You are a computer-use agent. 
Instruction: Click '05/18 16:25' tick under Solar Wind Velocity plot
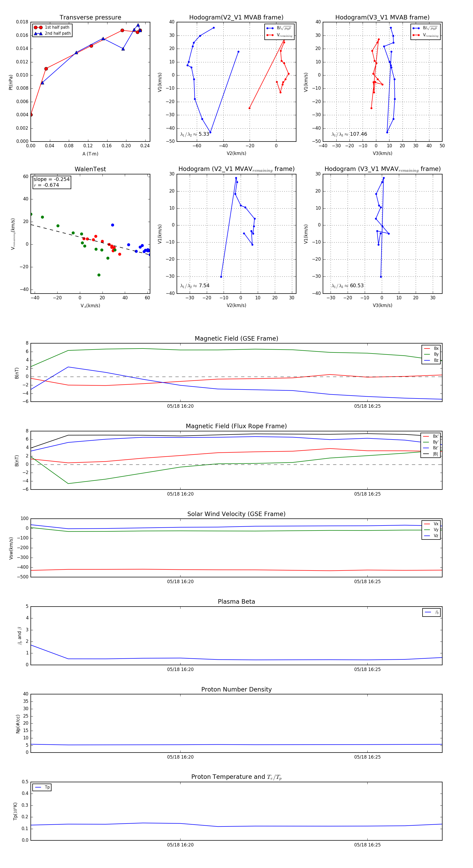(x=367, y=582)
